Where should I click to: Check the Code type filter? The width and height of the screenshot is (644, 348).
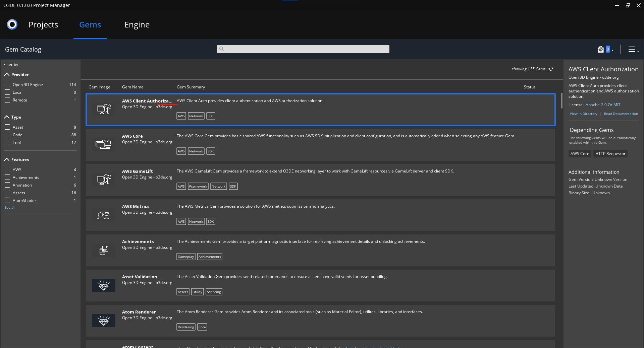7,135
